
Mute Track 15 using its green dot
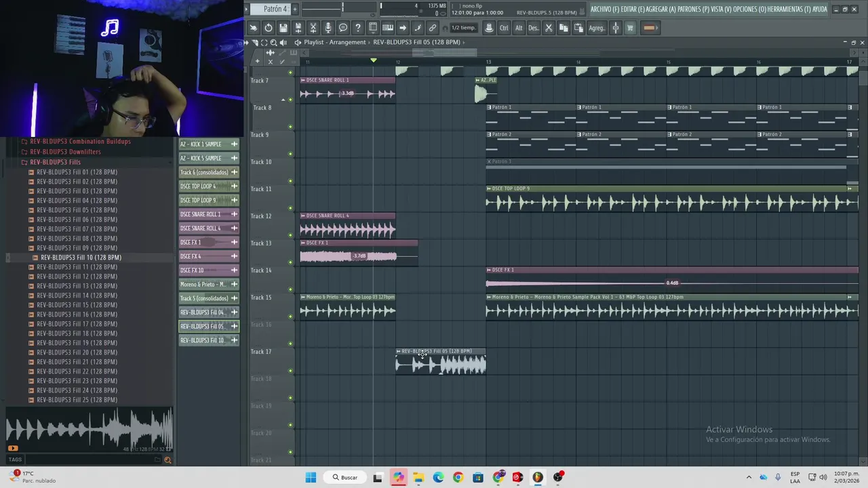[291, 317]
